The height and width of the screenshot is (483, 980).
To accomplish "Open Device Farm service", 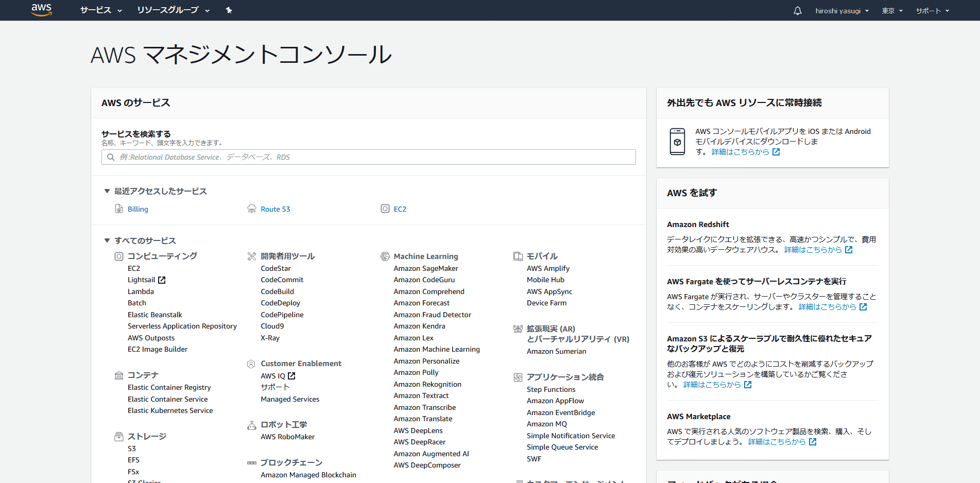I will 546,303.
